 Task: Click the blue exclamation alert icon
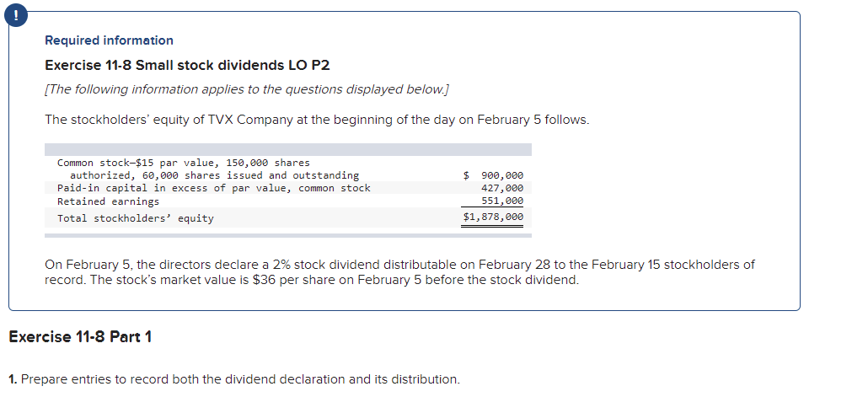[x=16, y=17]
